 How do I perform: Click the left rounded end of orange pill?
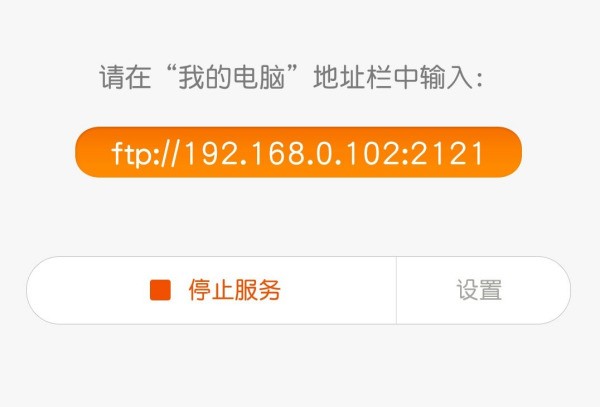(x=88, y=152)
